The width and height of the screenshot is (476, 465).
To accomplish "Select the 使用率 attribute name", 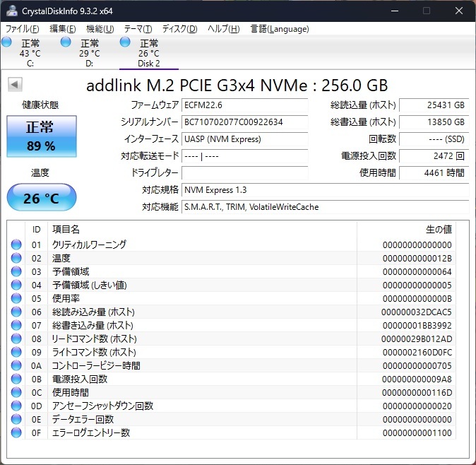I will [66, 298].
